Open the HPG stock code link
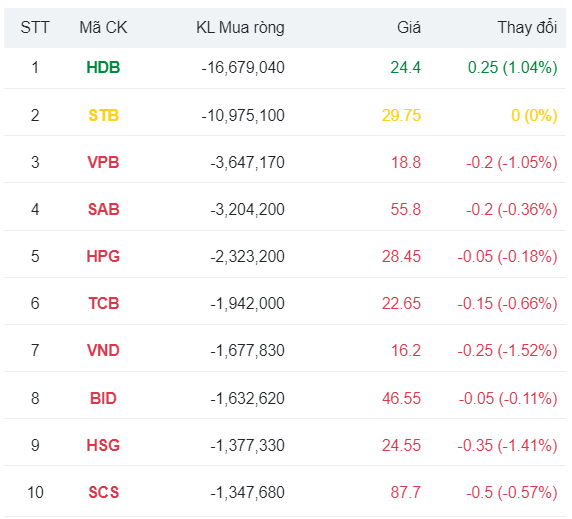The width and height of the screenshot is (572, 519). click(x=103, y=256)
